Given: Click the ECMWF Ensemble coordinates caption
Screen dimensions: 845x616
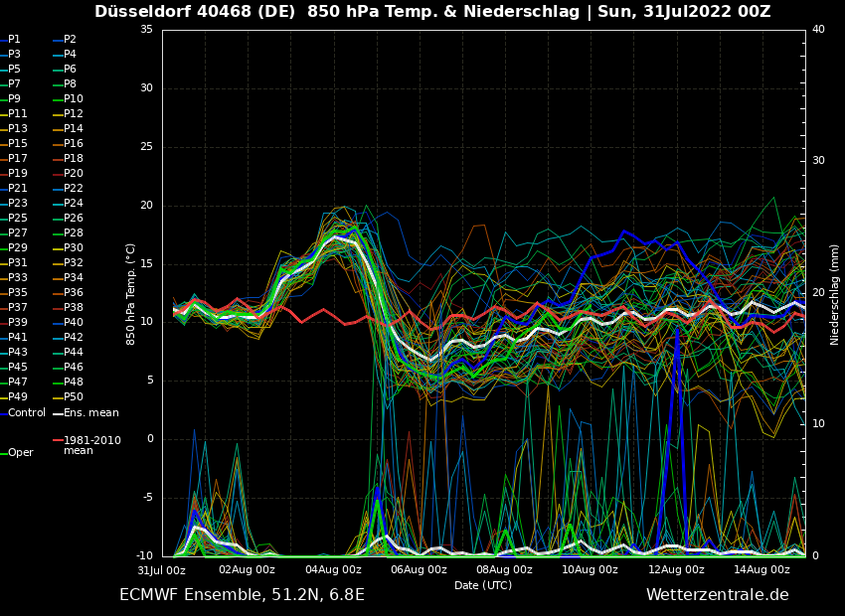Looking at the screenshot, I should tap(242, 595).
